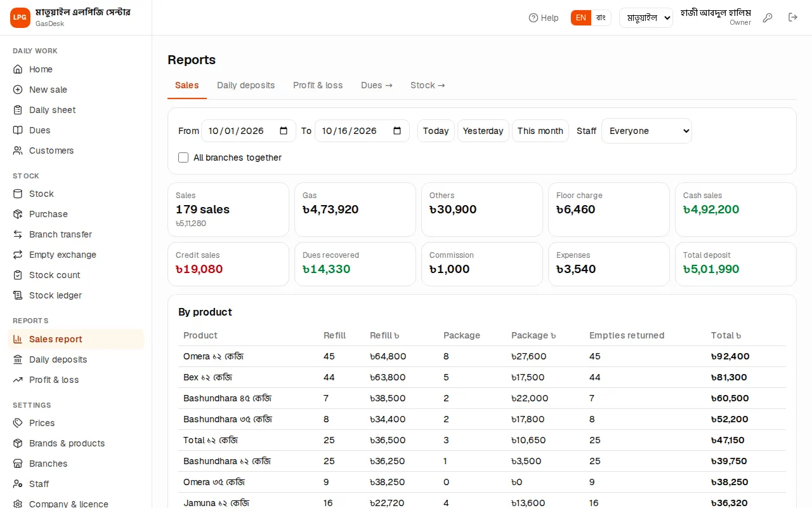This screenshot has height=508, width=812.
Task: Switch language to EN
Action: click(581, 18)
